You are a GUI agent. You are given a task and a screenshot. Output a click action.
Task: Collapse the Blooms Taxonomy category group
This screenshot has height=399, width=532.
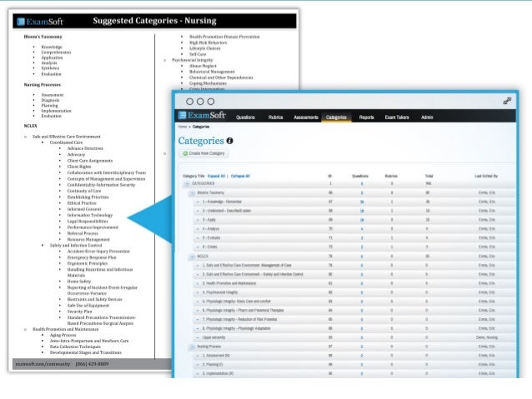click(x=192, y=193)
